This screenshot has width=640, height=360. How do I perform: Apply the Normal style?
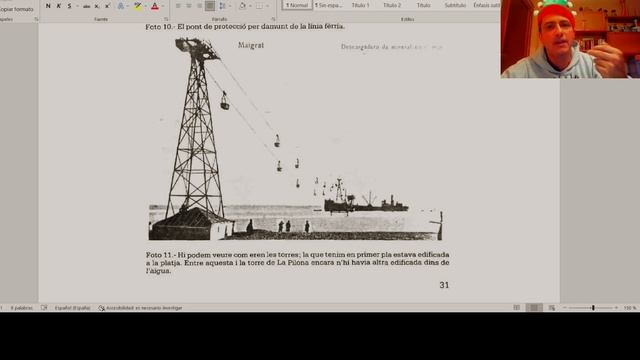click(297, 5)
